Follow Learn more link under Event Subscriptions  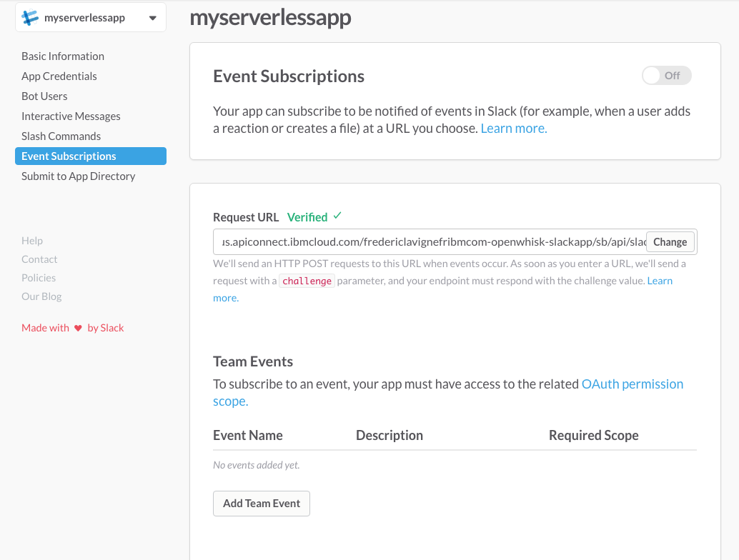[514, 129]
